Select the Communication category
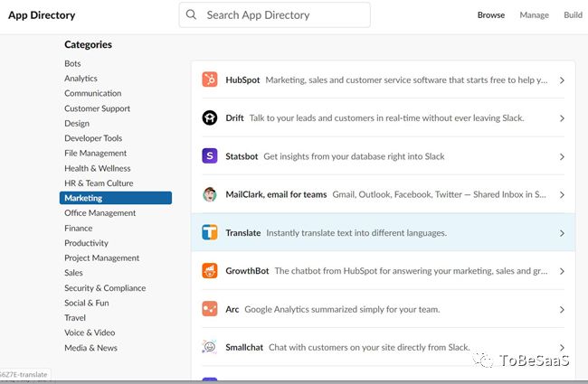The width and height of the screenshot is (588, 384). 92,93
